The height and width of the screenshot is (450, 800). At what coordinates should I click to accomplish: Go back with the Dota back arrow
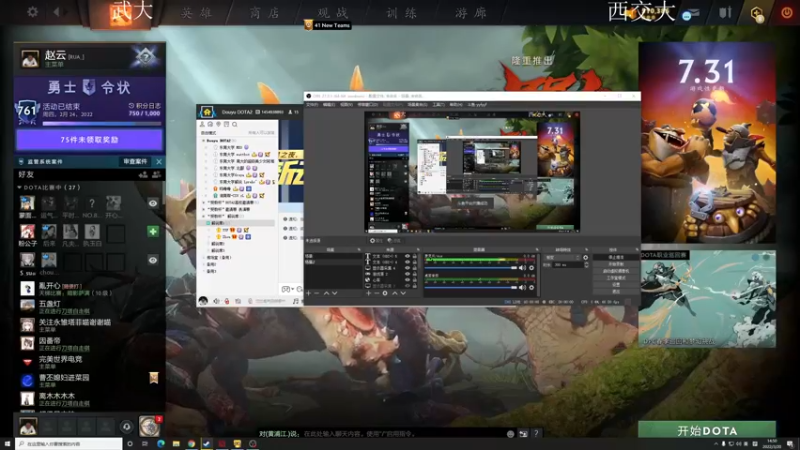(57, 11)
